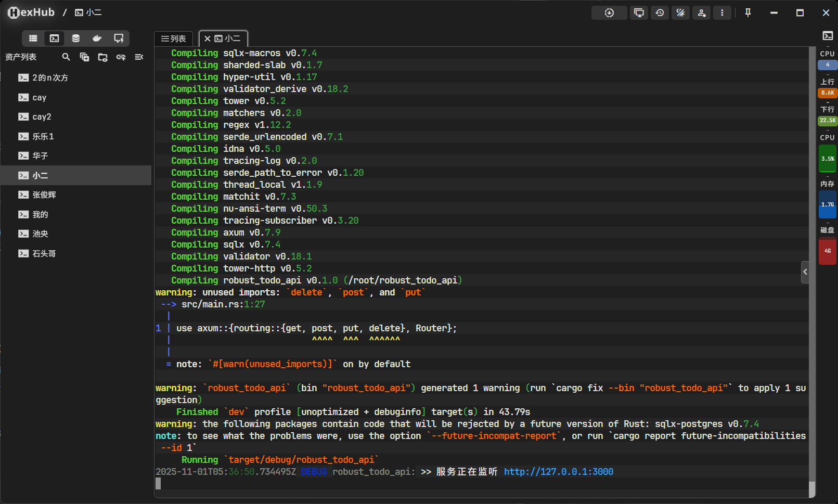Click the src/main.rs:1:27 path text
This screenshot has width=838, height=504.
223,304
